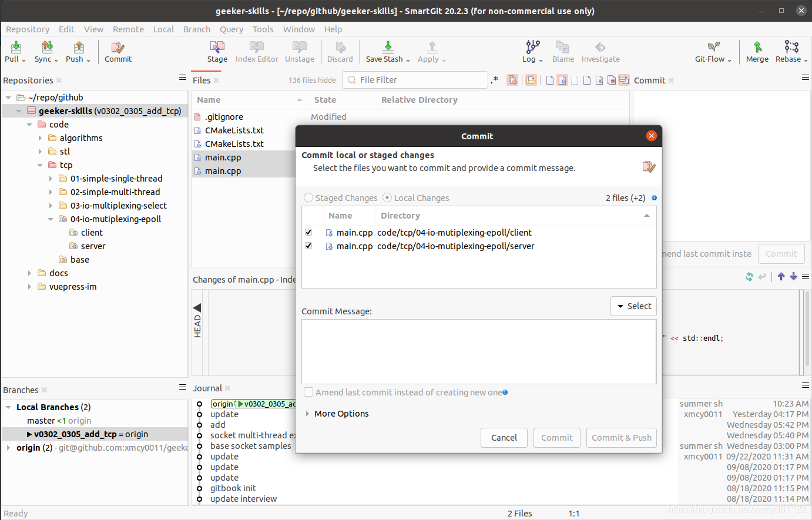Open the Branch menu
Viewport: 812px width, 520px height.
pos(197,29)
